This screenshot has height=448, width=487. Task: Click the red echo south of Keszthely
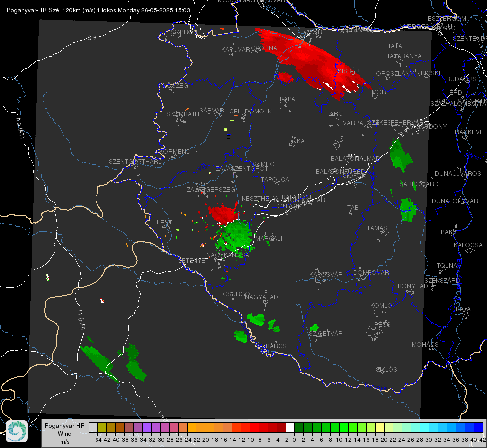[x=223, y=213]
